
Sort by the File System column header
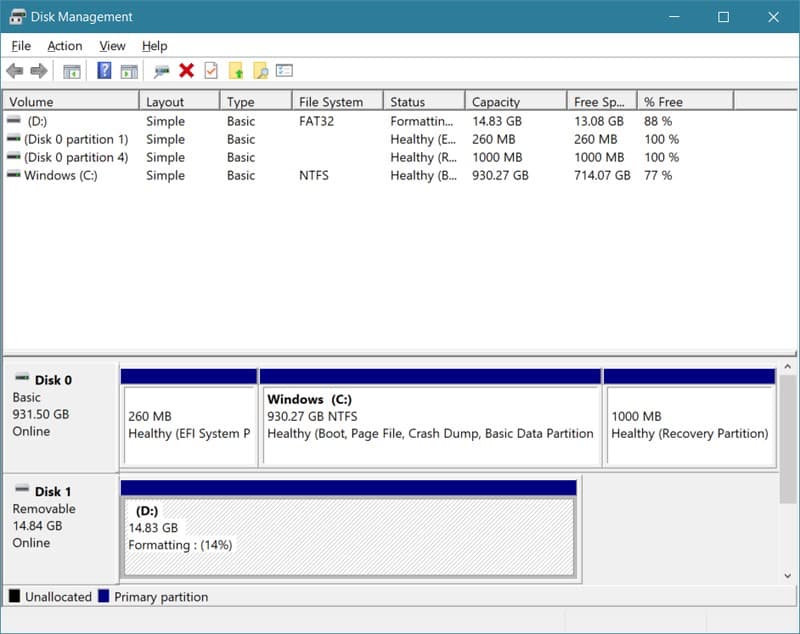click(x=330, y=102)
